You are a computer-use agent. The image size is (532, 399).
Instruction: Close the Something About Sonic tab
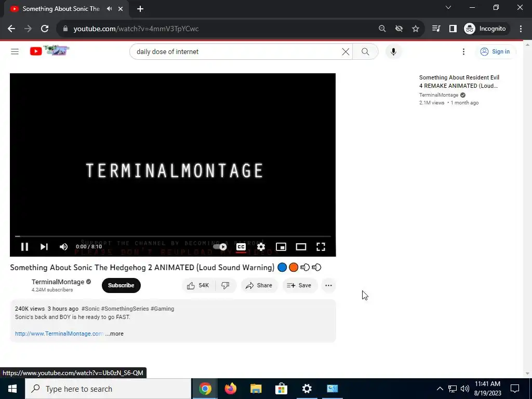(x=121, y=9)
